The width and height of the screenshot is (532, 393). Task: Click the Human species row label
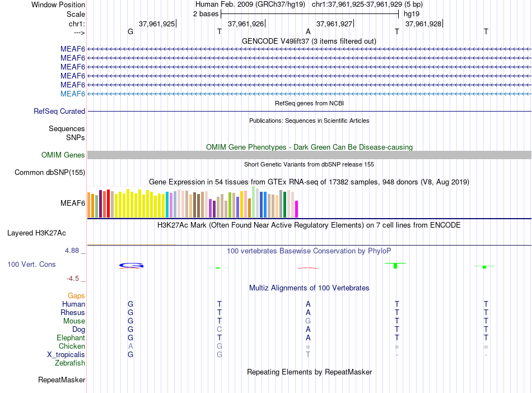[73, 304]
